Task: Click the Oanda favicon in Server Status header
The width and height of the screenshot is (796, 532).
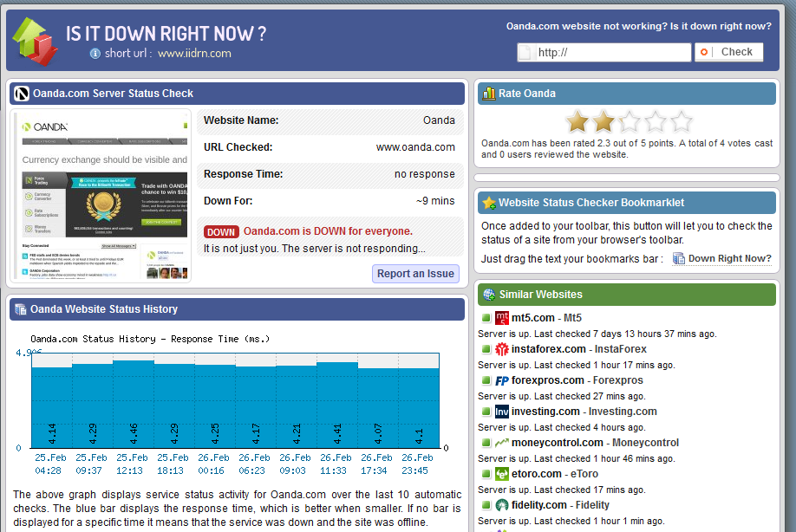Action: click(22, 94)
